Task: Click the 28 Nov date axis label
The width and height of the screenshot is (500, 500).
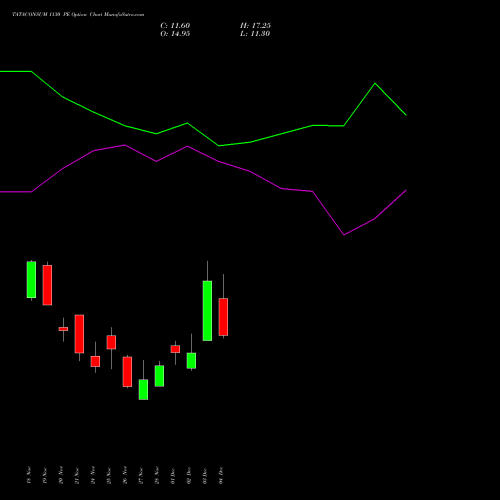Action: click(157, 475)
